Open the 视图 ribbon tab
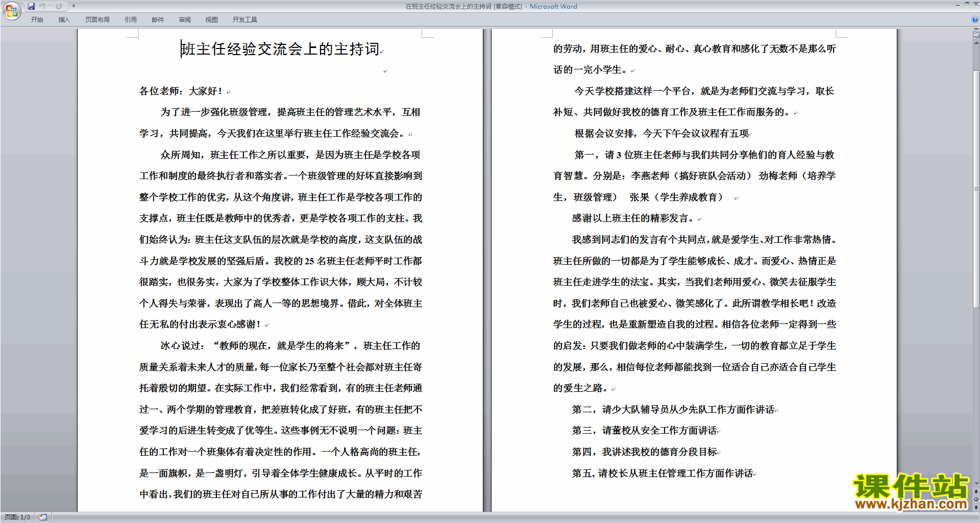Screen dimensions: 980x523 pyautogui.click(x=211, y=20)
